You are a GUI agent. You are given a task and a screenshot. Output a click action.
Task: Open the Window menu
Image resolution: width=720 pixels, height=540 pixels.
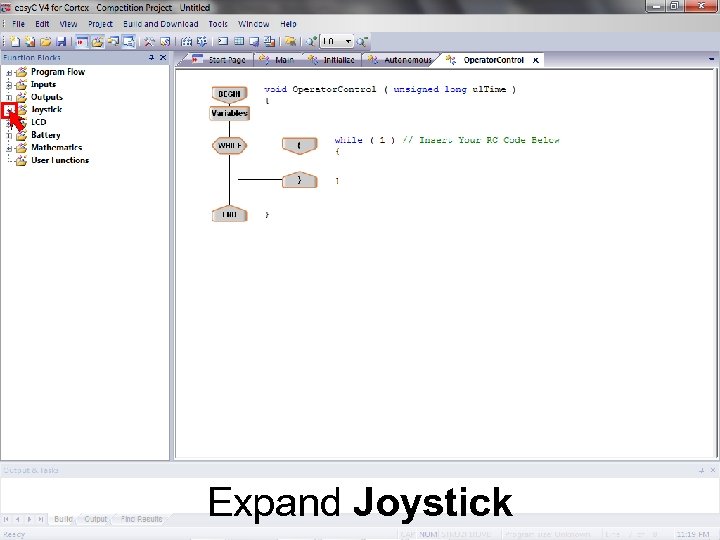[253, 24]
